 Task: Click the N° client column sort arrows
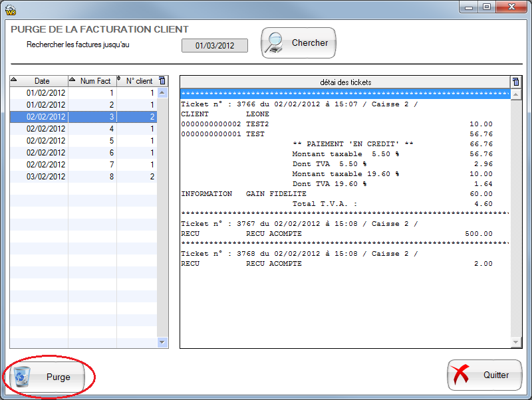pos(120,80)
